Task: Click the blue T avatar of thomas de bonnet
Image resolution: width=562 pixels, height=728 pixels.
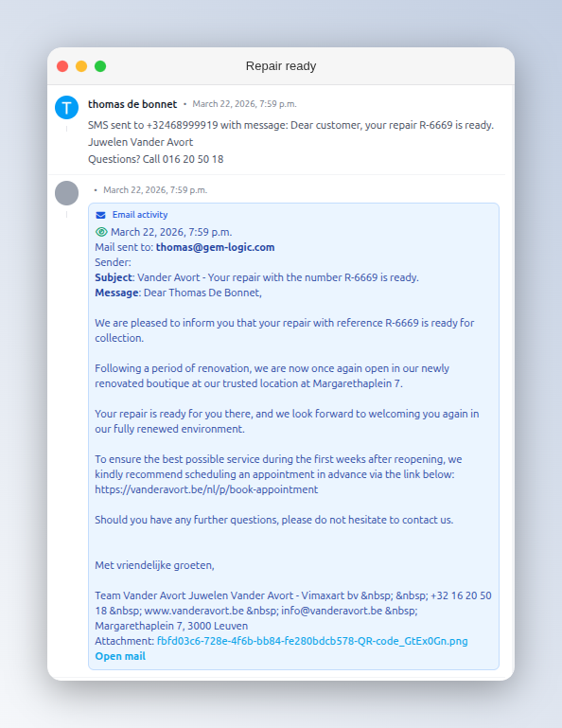Action: point(67,108)
